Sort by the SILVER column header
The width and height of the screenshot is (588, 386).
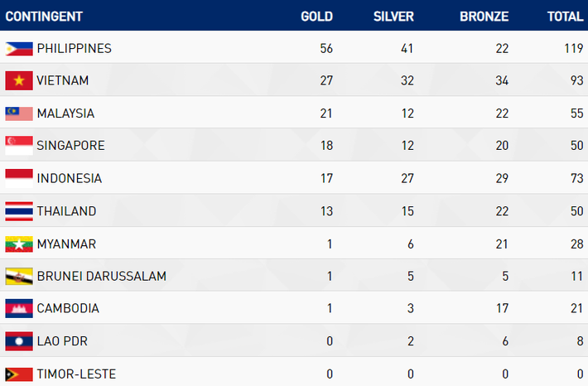tap(393, 17)
